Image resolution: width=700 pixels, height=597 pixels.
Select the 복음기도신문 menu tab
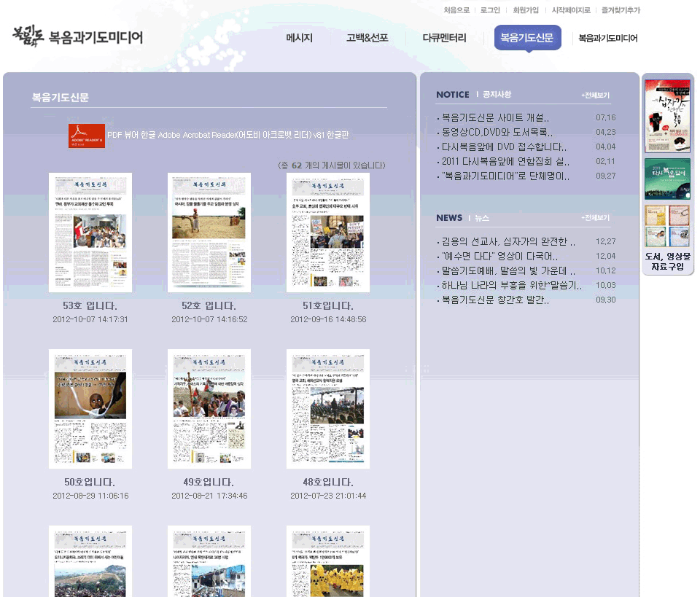pos(527,38)
